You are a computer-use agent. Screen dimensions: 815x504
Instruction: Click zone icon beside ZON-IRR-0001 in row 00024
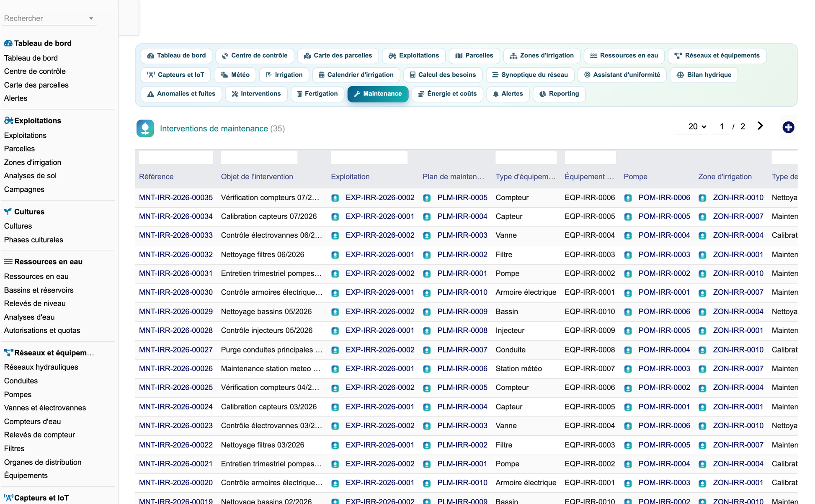pos(702,407)
